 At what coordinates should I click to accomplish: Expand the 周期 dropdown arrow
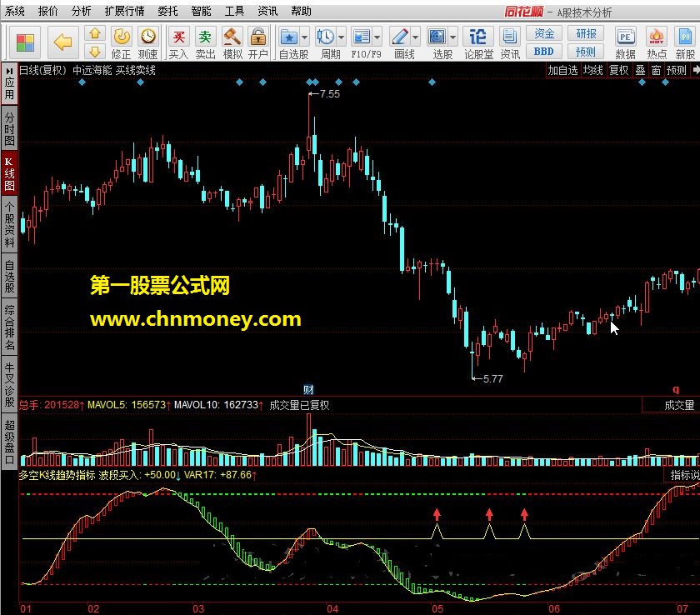tap(342, 37)
